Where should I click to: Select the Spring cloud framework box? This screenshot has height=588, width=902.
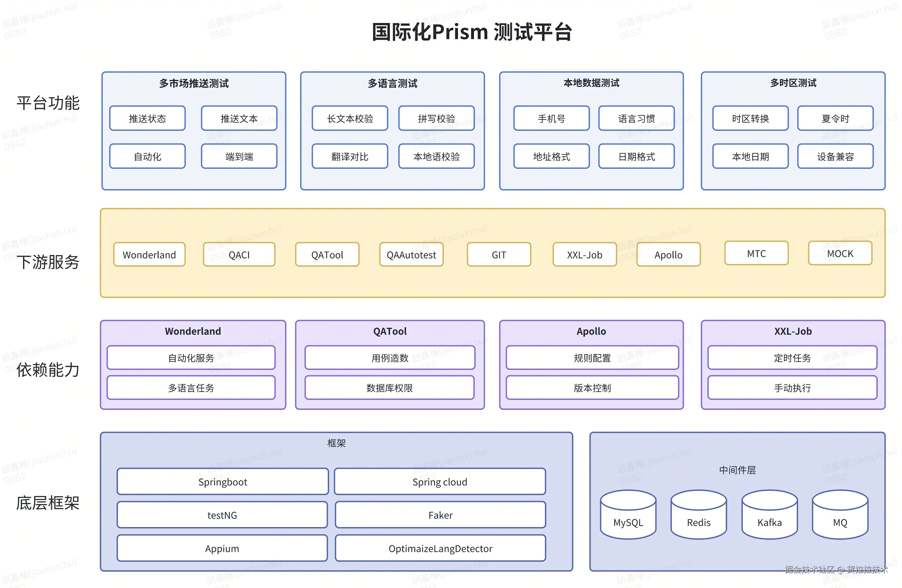click(x=440, y=481)
